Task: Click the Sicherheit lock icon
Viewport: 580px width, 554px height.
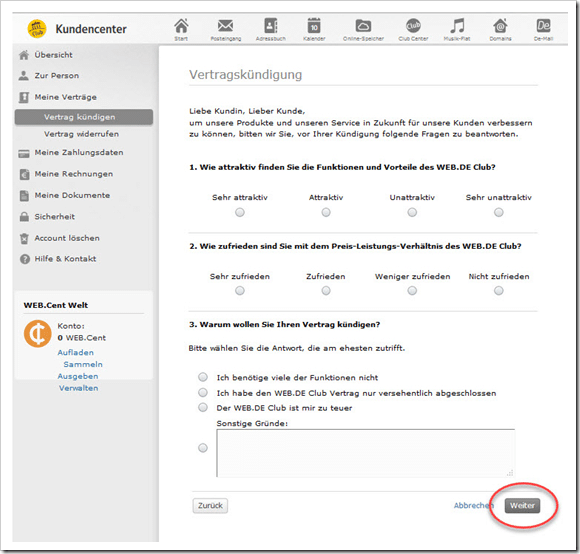Action: tap(24, 217)
